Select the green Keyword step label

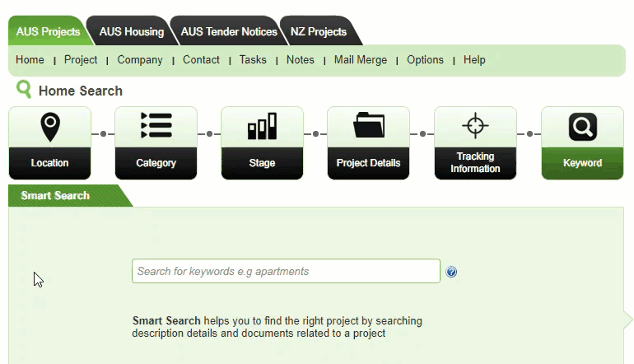point(583,163)
